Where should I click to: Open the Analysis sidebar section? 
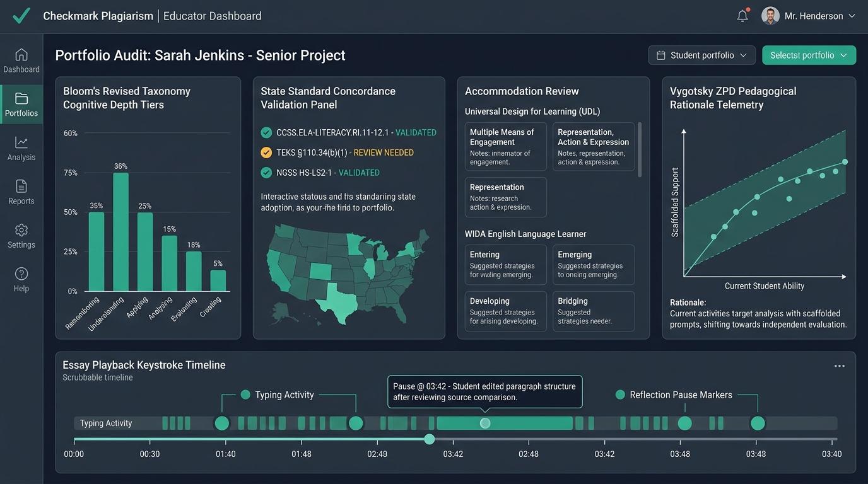tap(21, 149)
